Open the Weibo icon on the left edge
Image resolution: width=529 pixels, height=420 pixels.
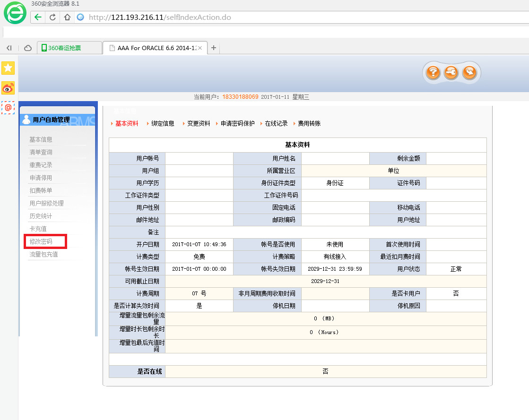8,87
